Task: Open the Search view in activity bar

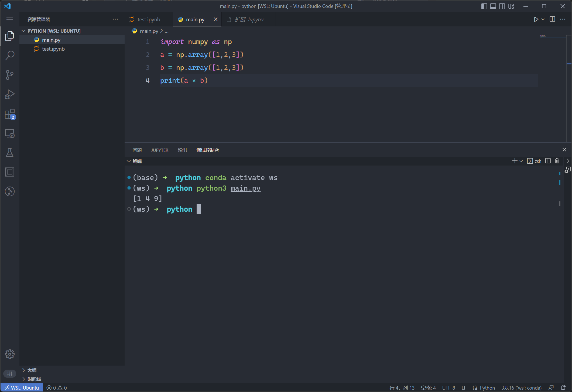Action: [x=10, y=56]
